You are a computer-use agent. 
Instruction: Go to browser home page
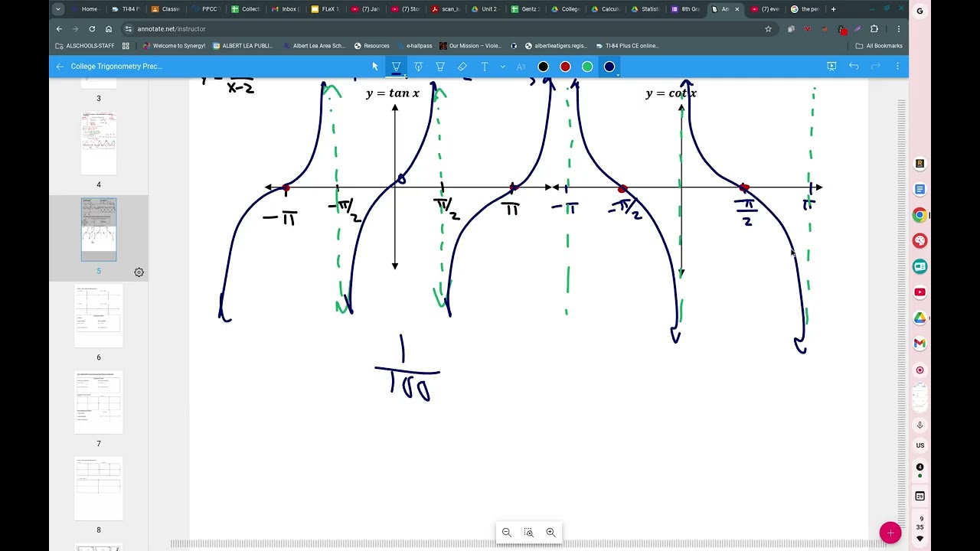[109, 29]
